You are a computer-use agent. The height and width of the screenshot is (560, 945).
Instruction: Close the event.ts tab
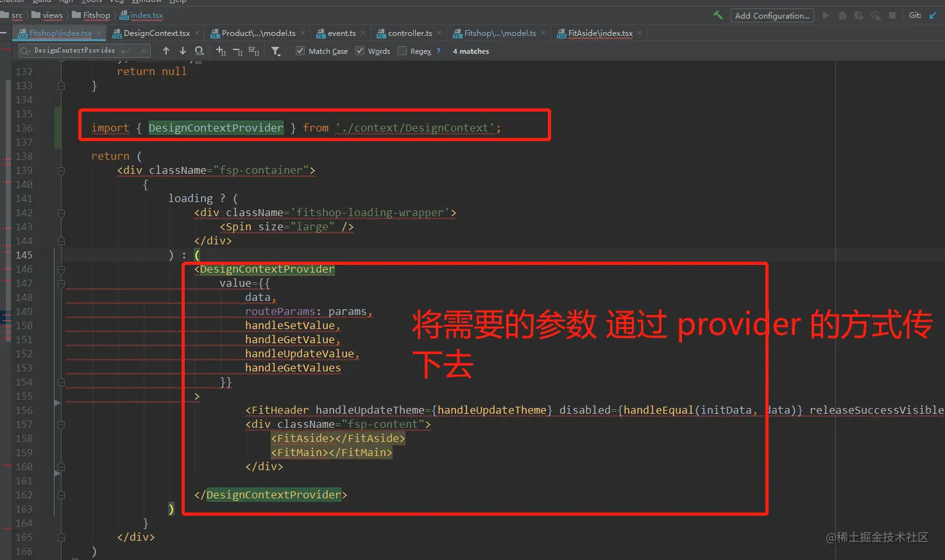363,33
